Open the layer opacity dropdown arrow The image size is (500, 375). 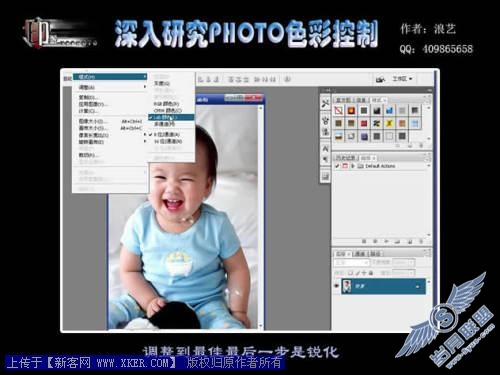(411, 262)
